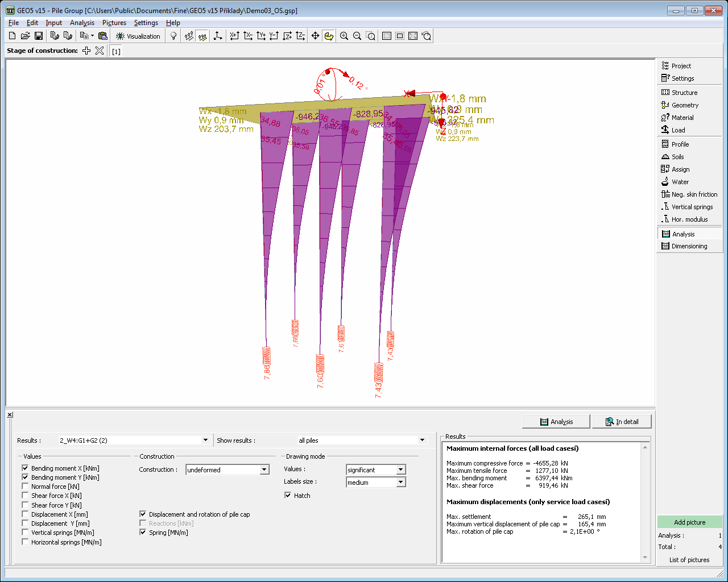Open the Labels size dropdown
Screen dimensions: 728x582
point(401,483)
